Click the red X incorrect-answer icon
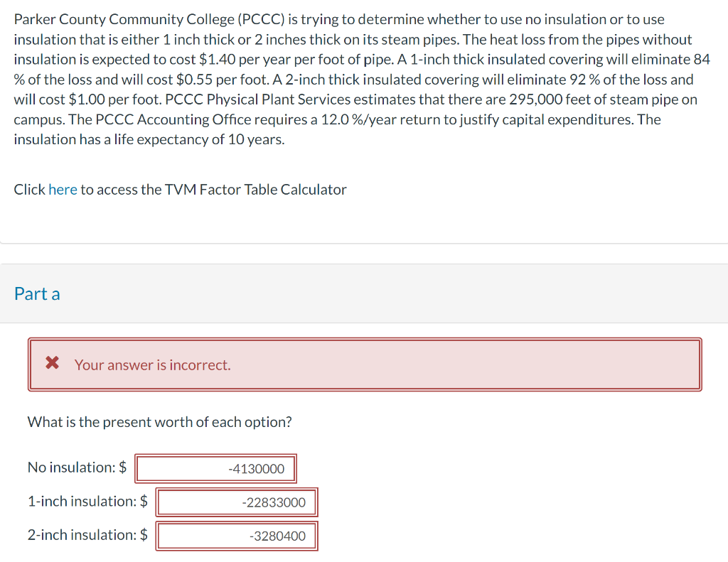Viewport: 728px width, 562px height. click(51, 364)
